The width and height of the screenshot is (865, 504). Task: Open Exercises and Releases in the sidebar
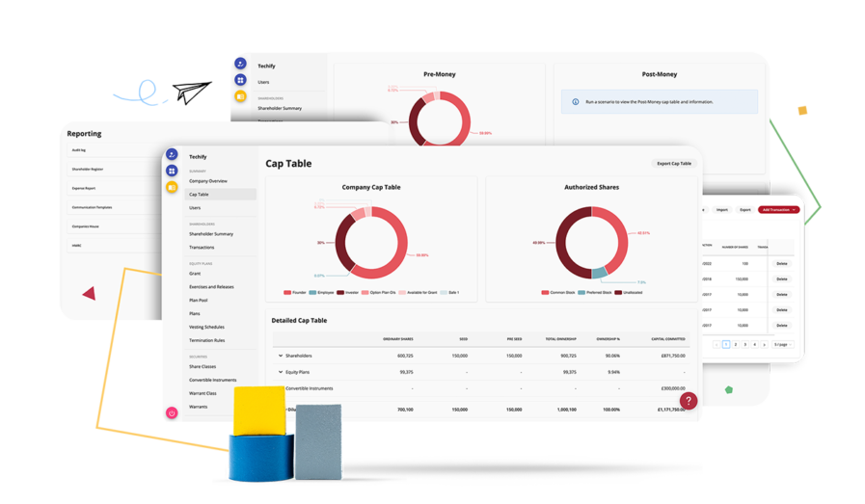(x=211, y=287)
